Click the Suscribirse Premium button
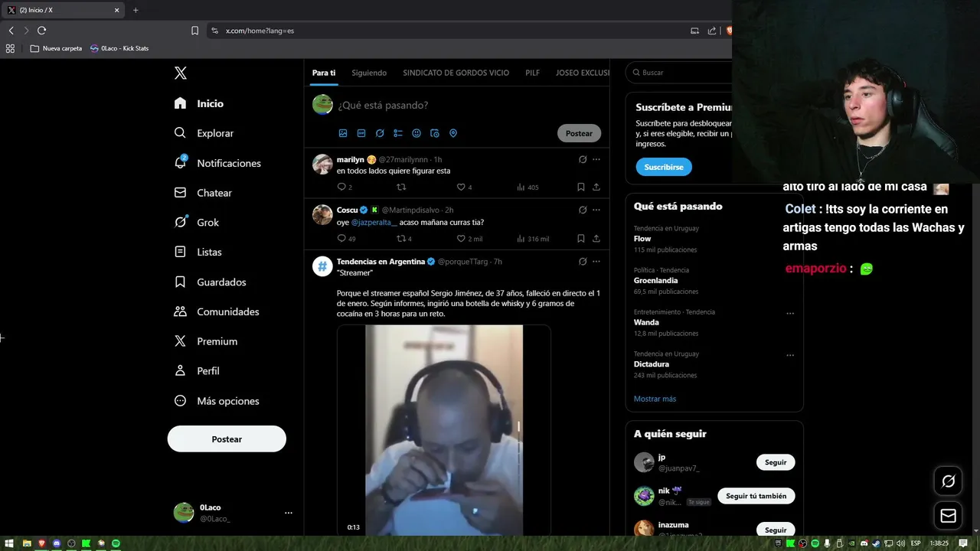 (664, 167)
